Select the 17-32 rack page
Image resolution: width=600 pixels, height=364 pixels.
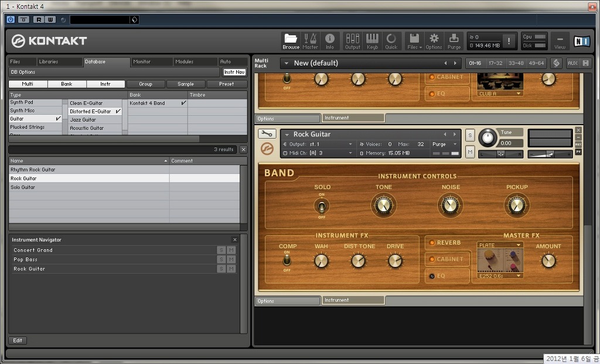coord(496,63)
